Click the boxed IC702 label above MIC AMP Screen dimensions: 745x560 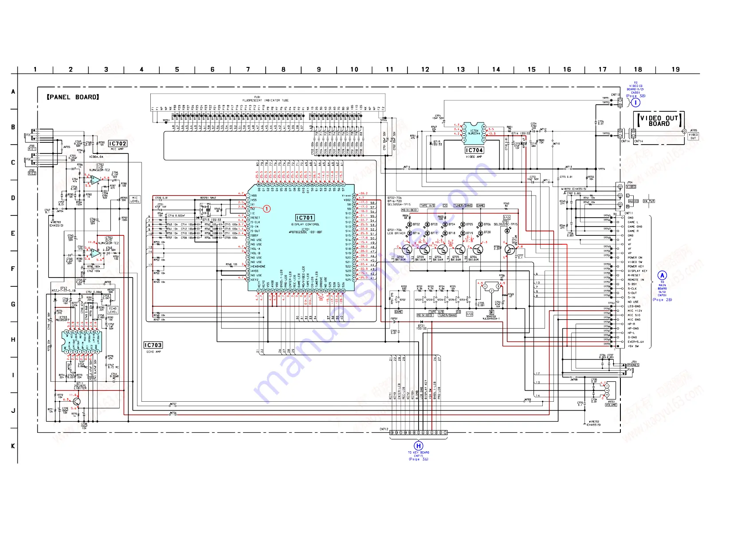point(118,144)
